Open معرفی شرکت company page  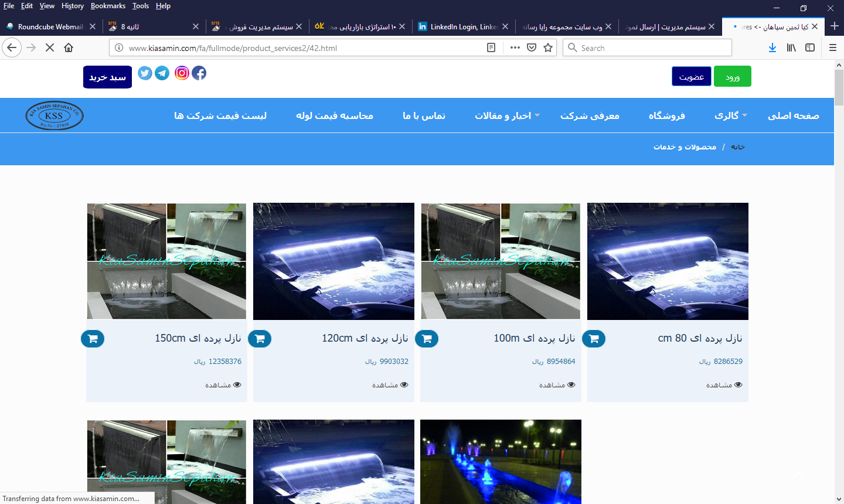(x=590, y=115)
